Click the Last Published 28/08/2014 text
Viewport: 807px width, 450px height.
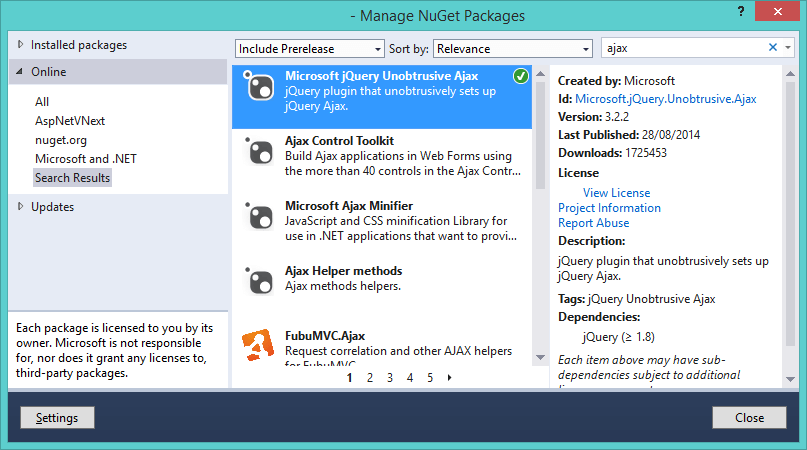629,135
